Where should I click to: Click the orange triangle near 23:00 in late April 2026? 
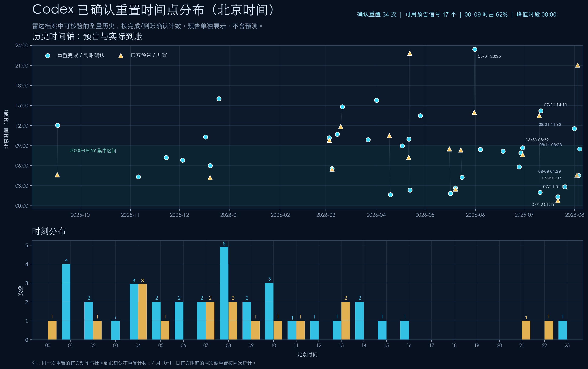point(410,53)
